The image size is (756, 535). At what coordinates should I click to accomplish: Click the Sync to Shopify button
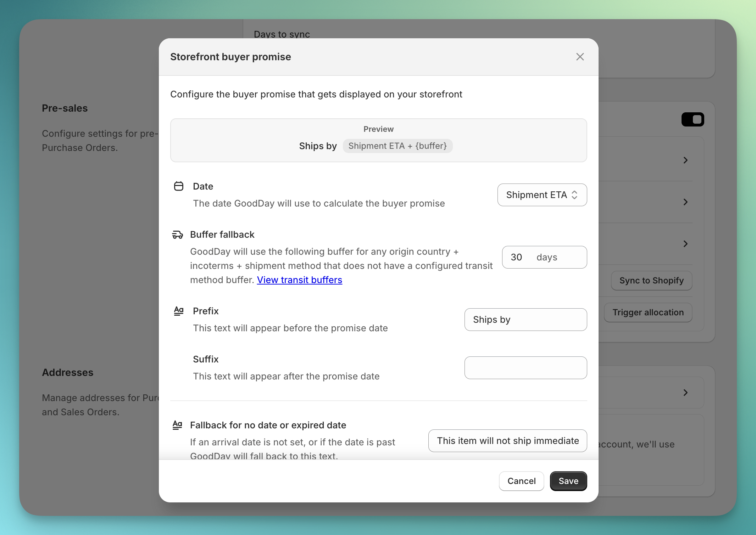(651, 281)
